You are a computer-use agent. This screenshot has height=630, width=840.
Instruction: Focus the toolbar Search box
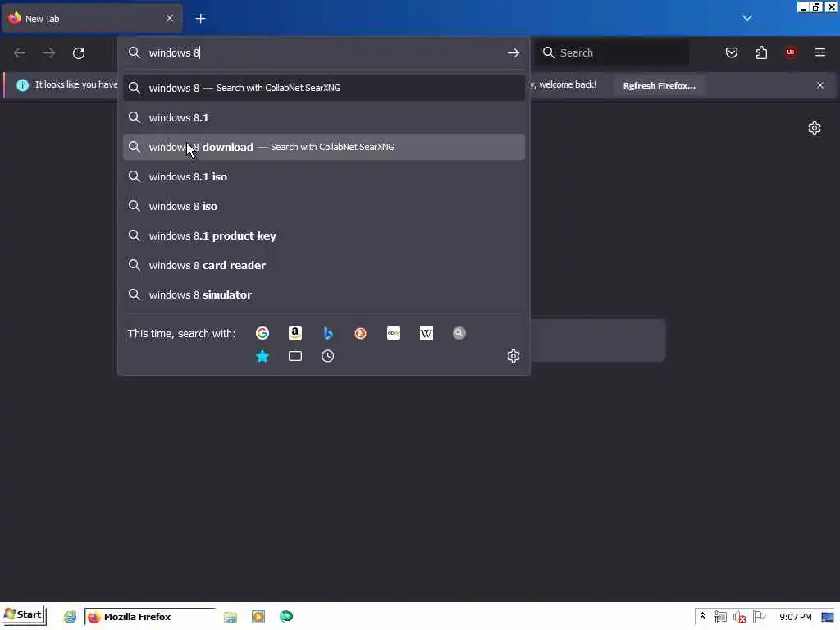[x=612, y=52]
